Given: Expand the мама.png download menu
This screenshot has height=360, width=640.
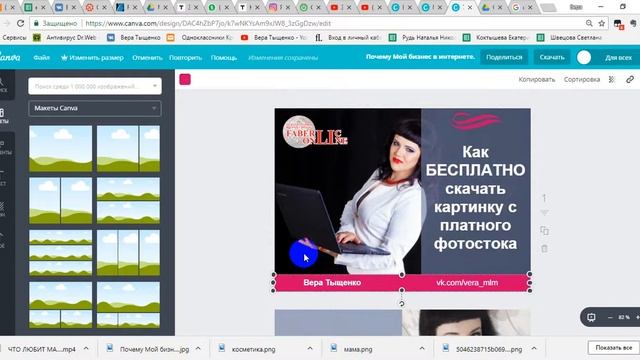Looking at the screenshot, I should coord(422,349).
